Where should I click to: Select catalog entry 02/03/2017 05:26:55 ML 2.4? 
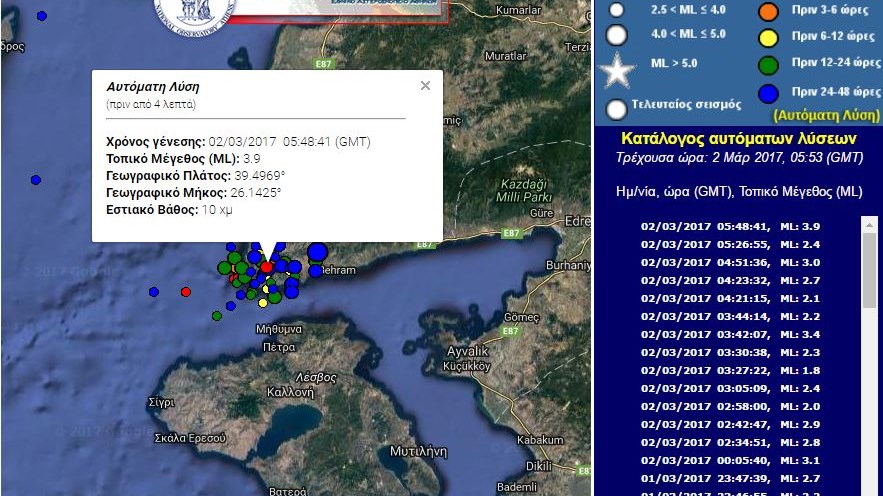click(730, 244)
